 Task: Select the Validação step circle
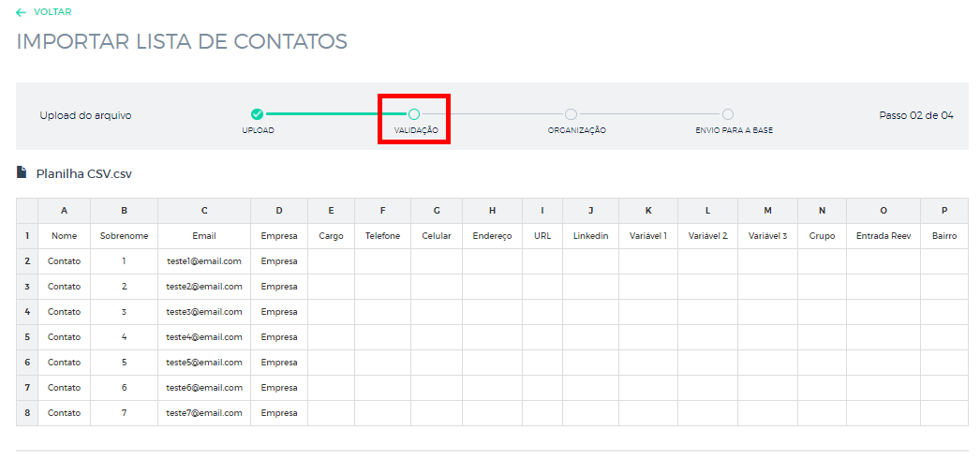click(414, 114)
